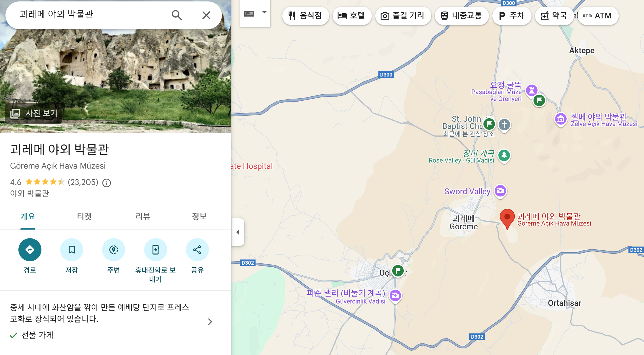Click the Güvercinlik Vadisi label

tap(361, 301)
